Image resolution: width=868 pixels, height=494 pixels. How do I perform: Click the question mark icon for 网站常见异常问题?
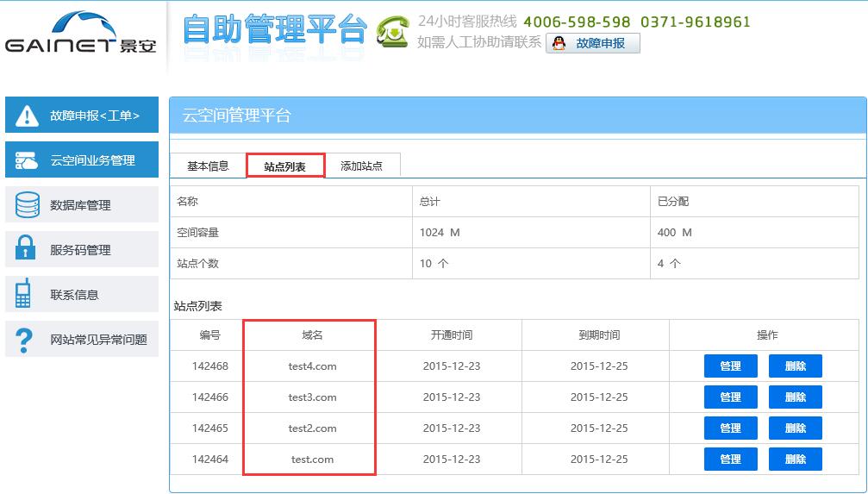[x=25, y=339]
